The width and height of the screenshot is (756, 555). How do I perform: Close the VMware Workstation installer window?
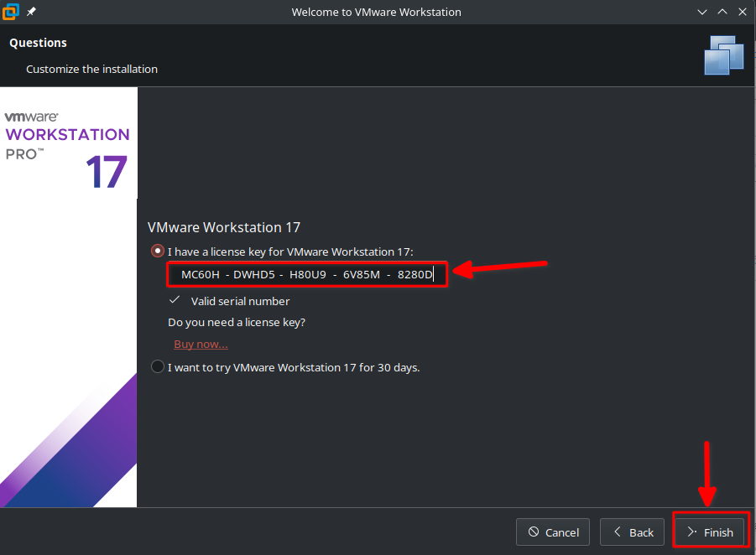[x=740, y=12]
